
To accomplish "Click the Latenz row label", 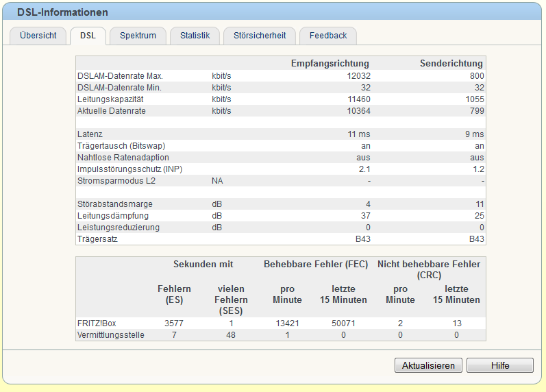I will click(90, 134).
